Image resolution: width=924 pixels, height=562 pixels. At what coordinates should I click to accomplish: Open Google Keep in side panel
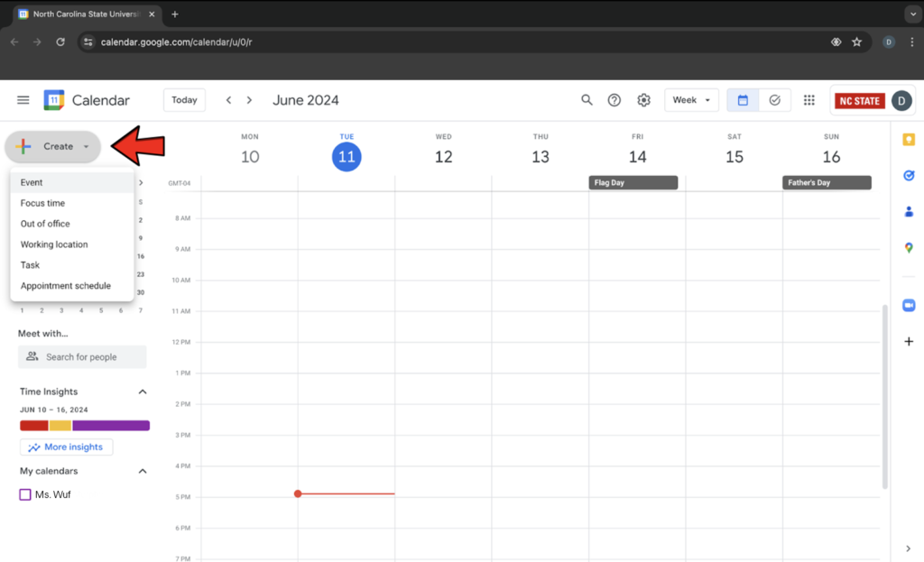coord(909,140)
